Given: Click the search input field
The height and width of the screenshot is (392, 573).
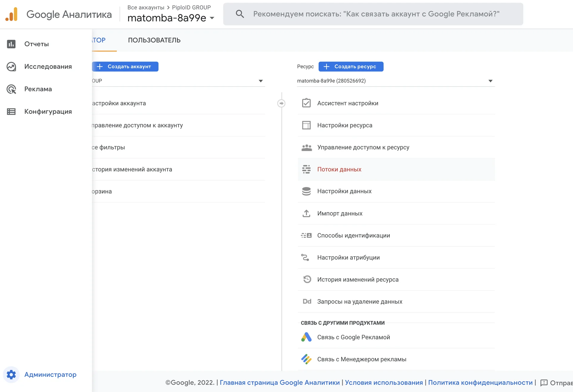Looking at the screenshot, I should point(373,14).
